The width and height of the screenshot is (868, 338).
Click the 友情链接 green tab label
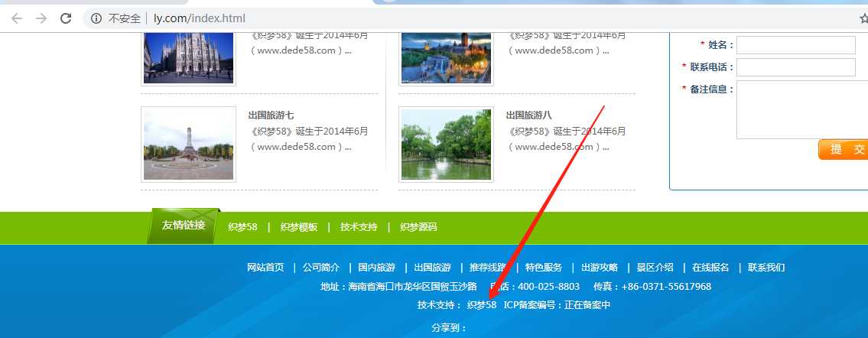point(184,225)
